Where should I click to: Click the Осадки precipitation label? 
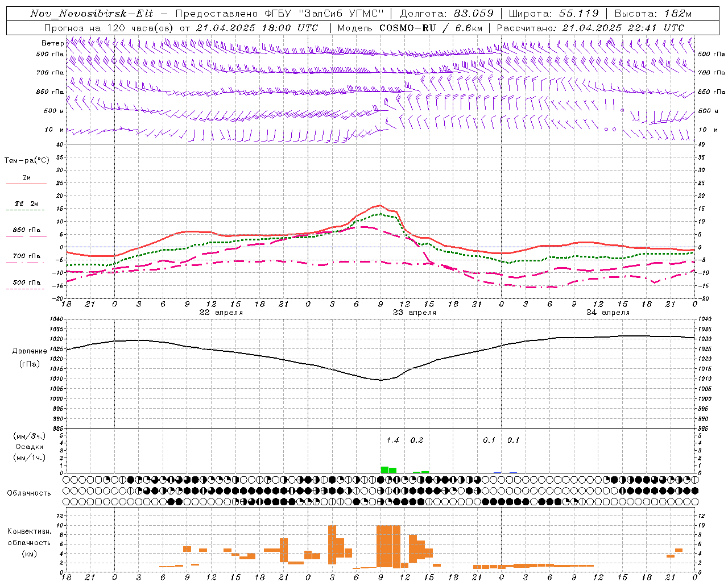pyautogui.click(x=29, y=447)
